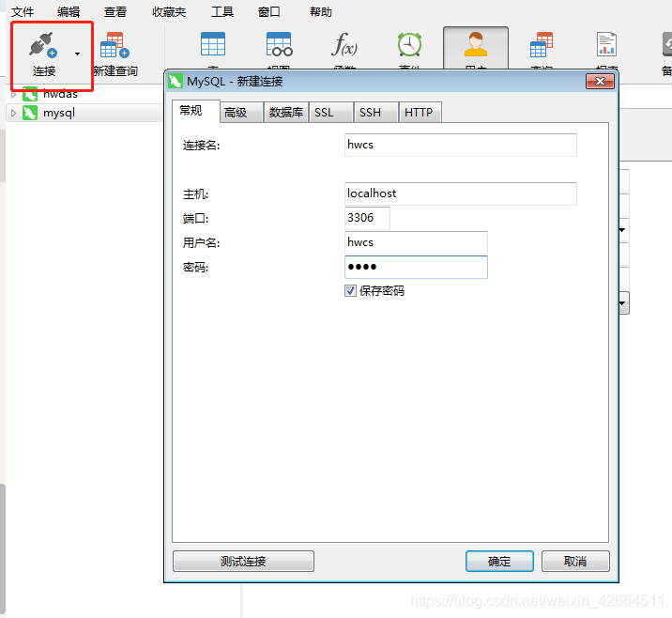Open the Function f(x) toolbar icon
Image resolution: width=672 pixels, height=618 pixels.
coord(344,44)
